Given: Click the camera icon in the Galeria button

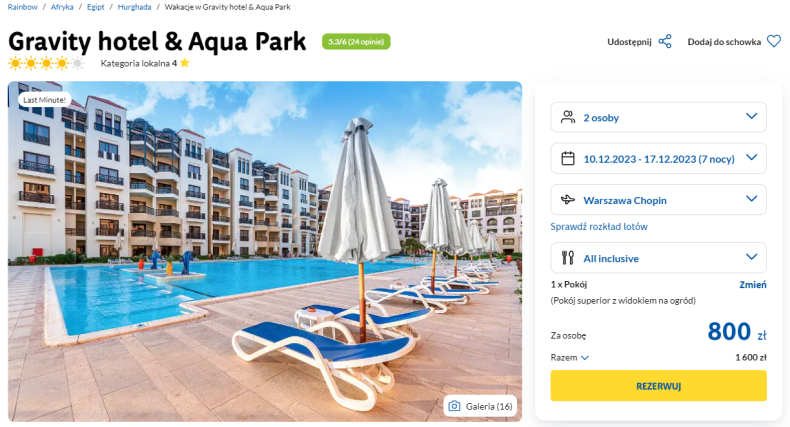Looking at the screenshot, I should 454,406.
